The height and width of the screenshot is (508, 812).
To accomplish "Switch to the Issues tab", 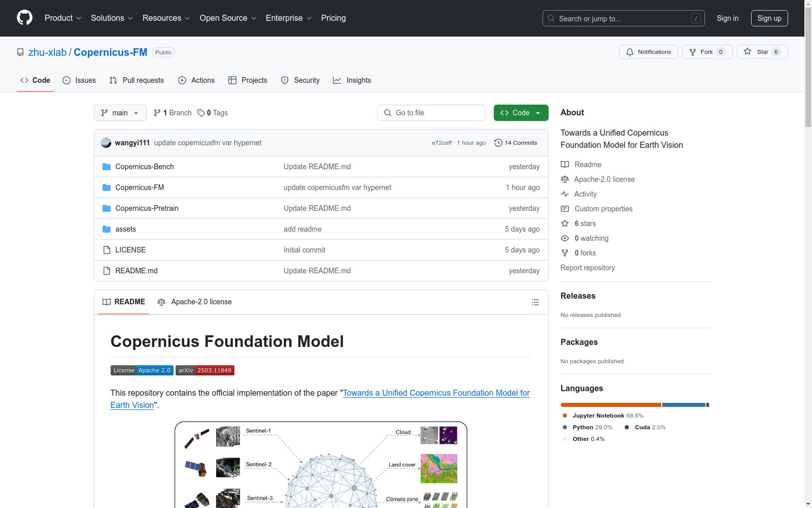I will coord(79,80).
